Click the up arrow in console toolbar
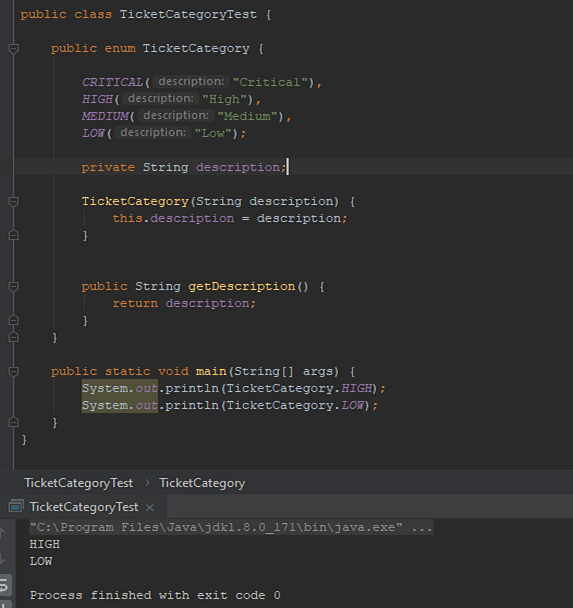 3,534
